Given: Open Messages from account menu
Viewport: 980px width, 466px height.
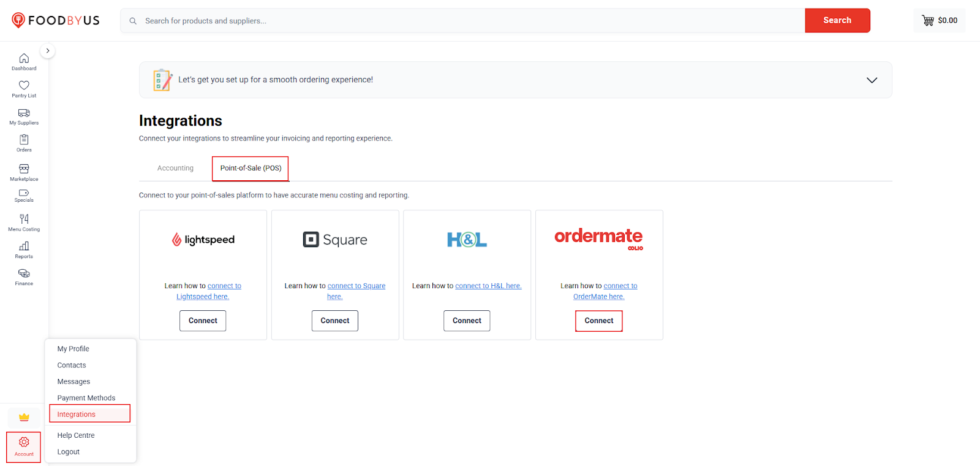Looking at the screenshot, I should click(x=73, y=382).
